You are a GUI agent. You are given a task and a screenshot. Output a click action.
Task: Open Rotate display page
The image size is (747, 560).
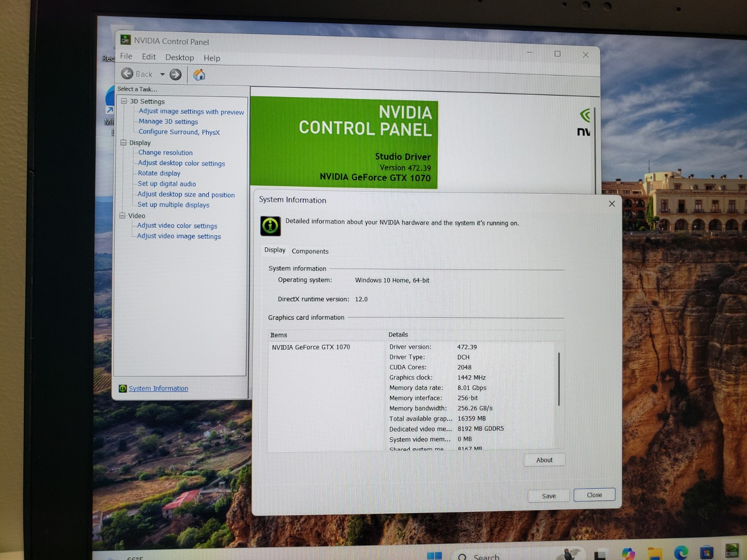point(159,173)
